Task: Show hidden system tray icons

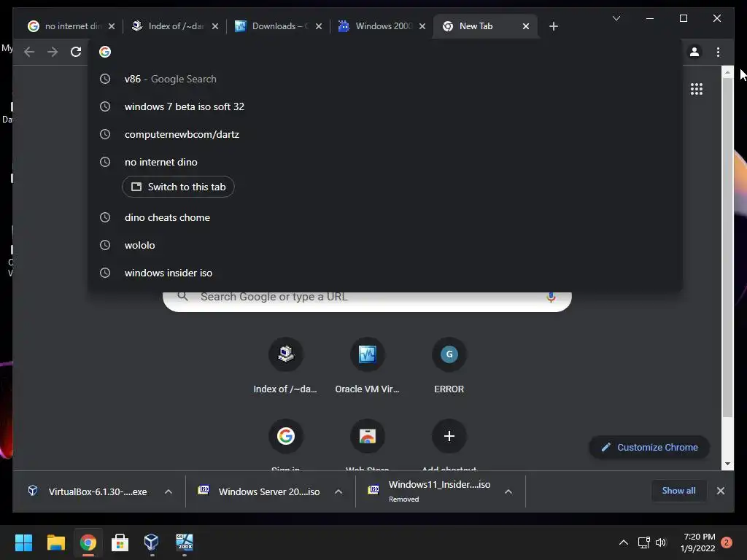Action: pyautogui.click(x=623, y=542)
